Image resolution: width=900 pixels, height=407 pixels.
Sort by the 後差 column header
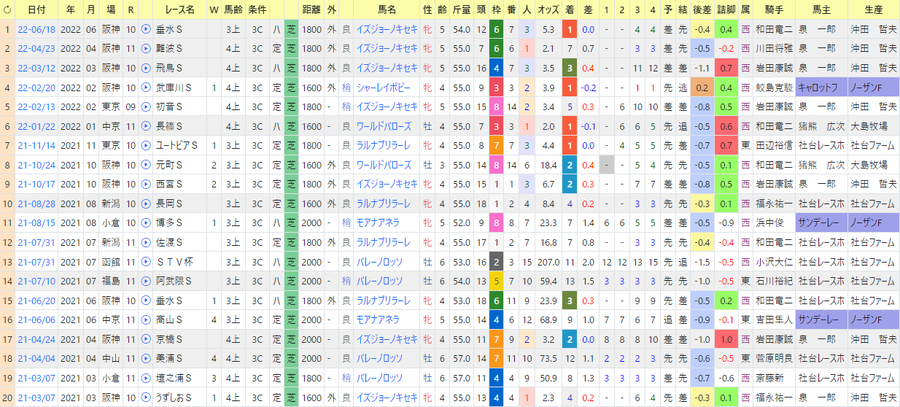(x=702, y=10)
